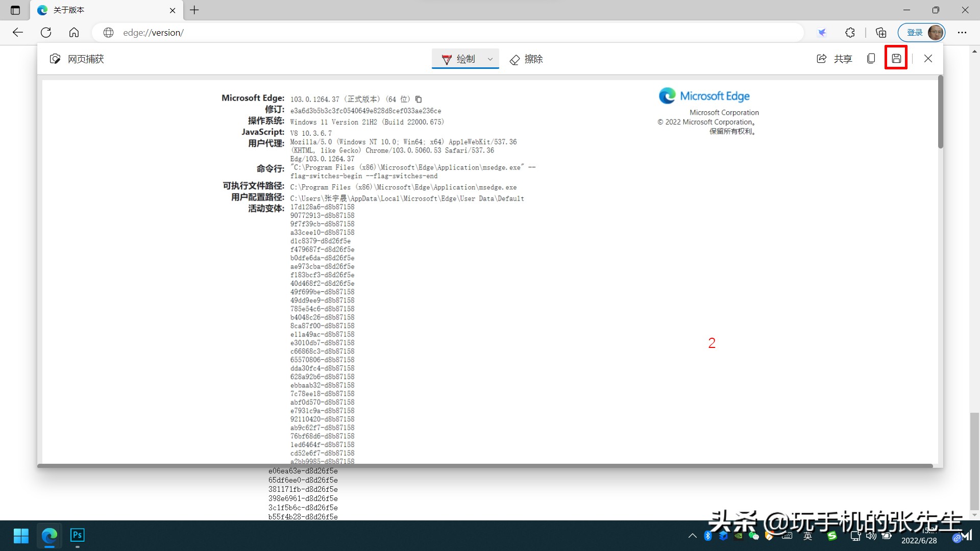Launch Photoshop from the taskbar
This screenshot has width=980, height=551.
click(77, 536)
